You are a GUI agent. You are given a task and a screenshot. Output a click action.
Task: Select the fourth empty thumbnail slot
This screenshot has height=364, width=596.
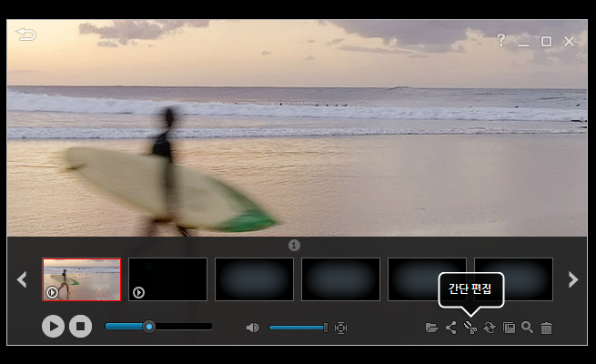pos(340,279)
